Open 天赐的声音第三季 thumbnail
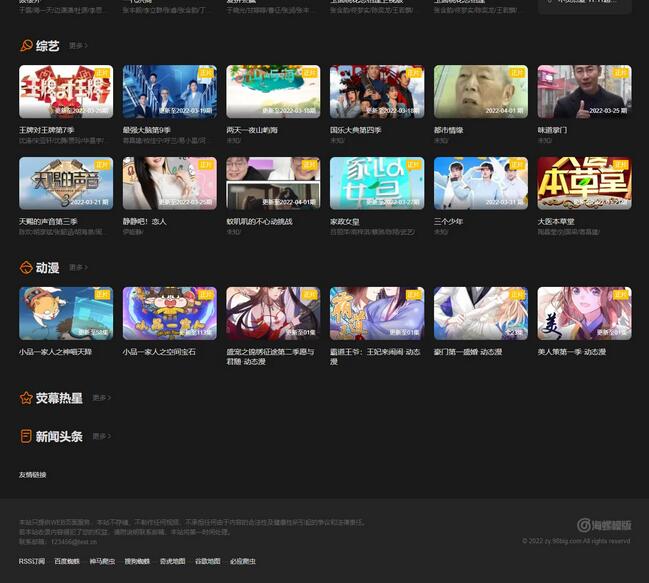649x583 pixels. pyautogui.click(x=66, y=183)
